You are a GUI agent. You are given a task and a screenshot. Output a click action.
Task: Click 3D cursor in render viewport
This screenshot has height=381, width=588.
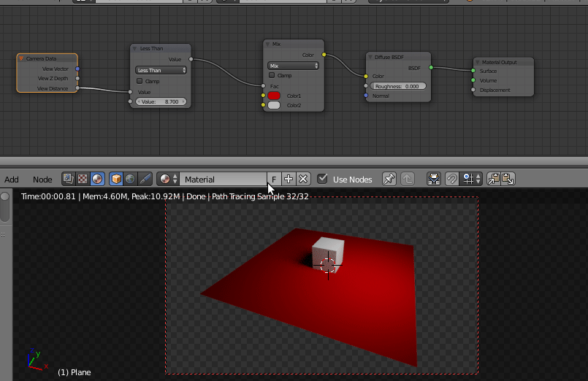coord(328,265)
